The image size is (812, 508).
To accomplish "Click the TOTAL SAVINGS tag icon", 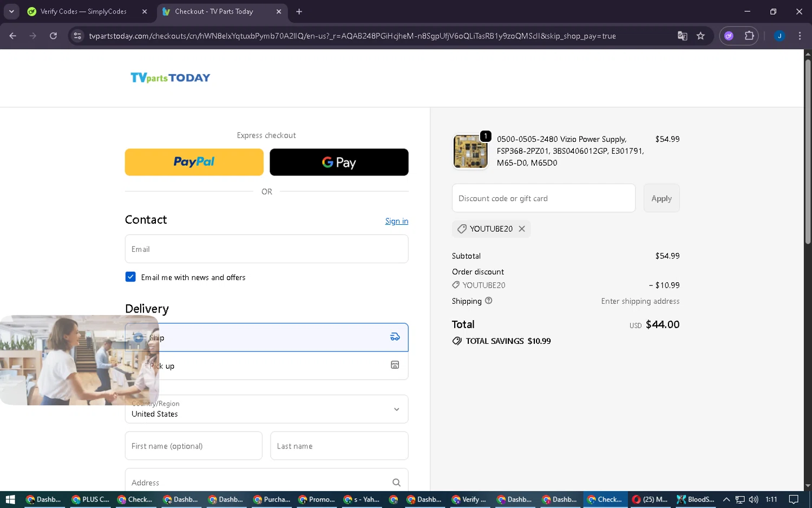I will point(457,341).
